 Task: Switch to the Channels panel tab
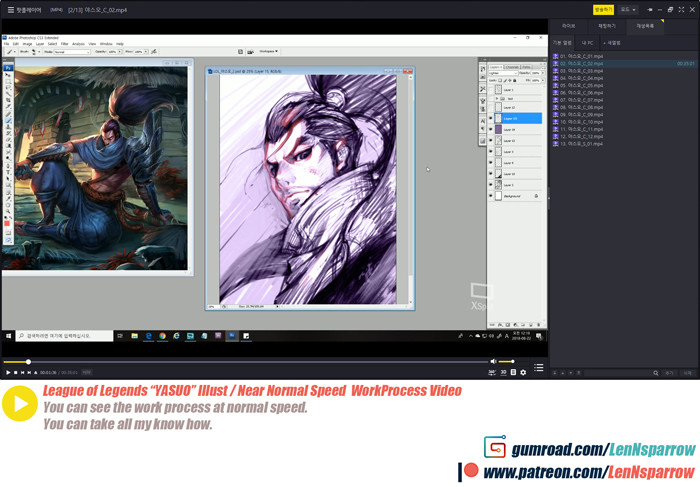coord(512,67)
